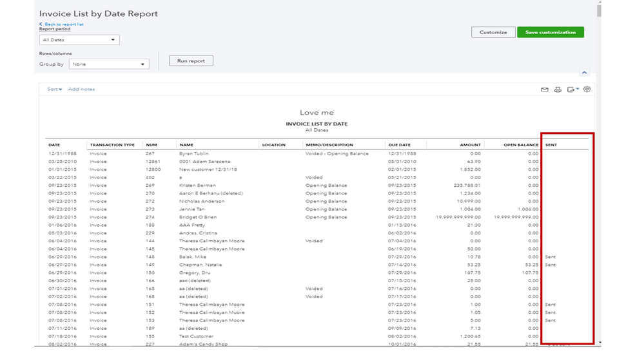
Task: Click the NUM column header
Action: point(151,145)
